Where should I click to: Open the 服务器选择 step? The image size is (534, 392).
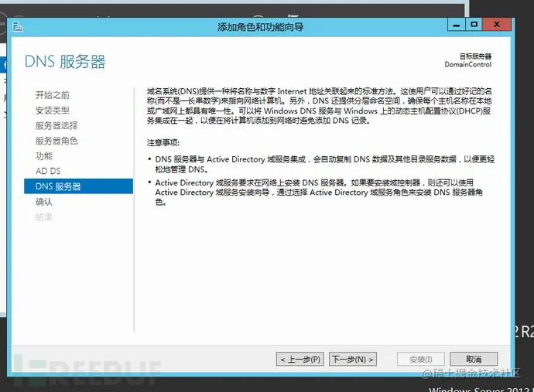56,125
